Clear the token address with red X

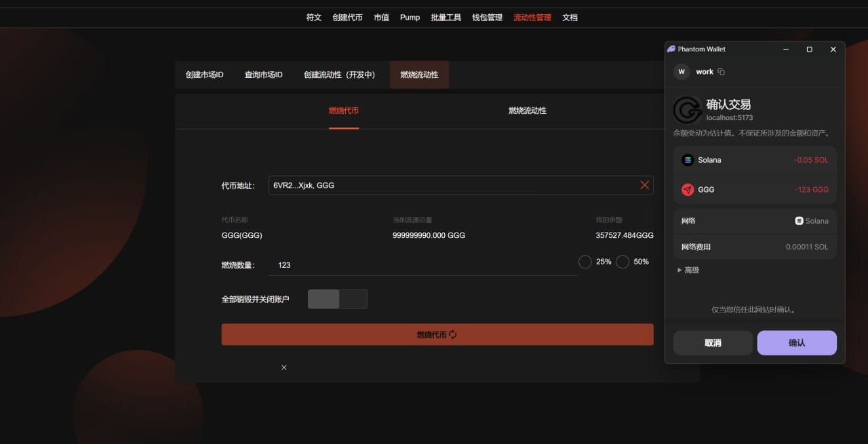[644, 185]
